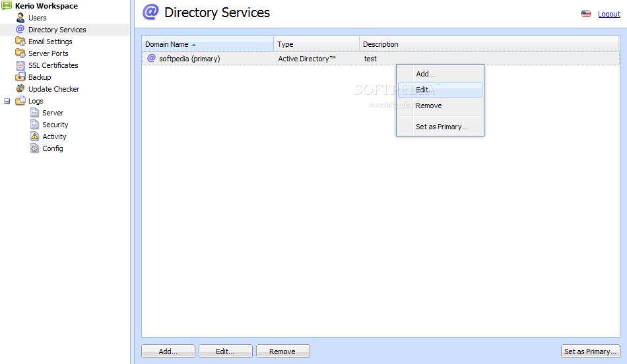This screenshot has height=364, width=627.
Task: Click the Remove button at the bottom
Action: click(282, 351)
